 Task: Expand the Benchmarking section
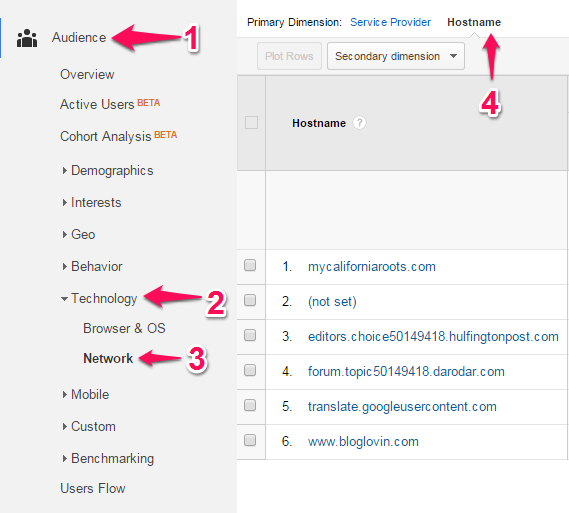coord(108,459)
